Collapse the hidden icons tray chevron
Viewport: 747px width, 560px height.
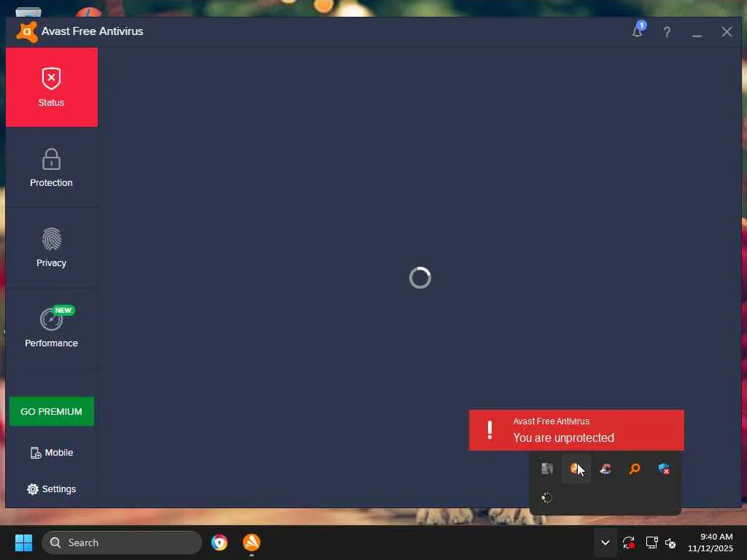pos(605,542)
